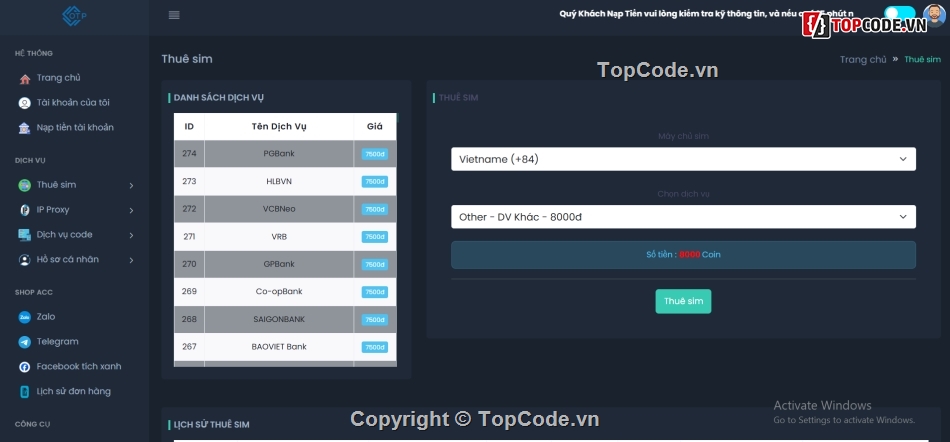Click the green Thuê sim button
Viewport: 950px width, 442px height.
pyautogui.click(x=683, y=302)
